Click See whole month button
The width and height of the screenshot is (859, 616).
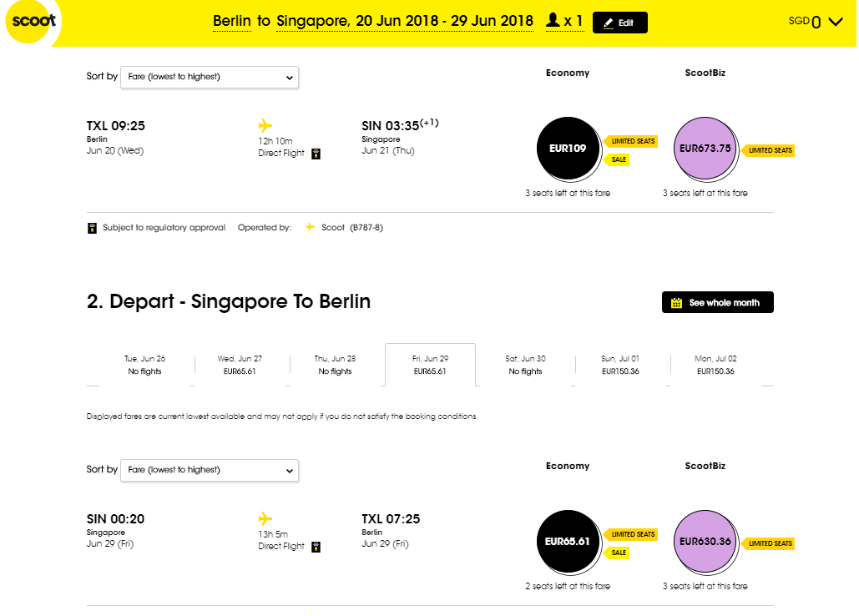pos(718,302)
